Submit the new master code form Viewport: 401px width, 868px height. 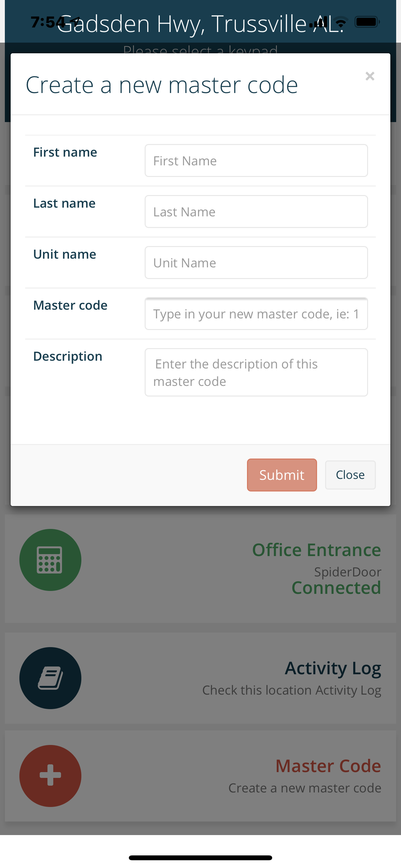[x=282, y=475]
